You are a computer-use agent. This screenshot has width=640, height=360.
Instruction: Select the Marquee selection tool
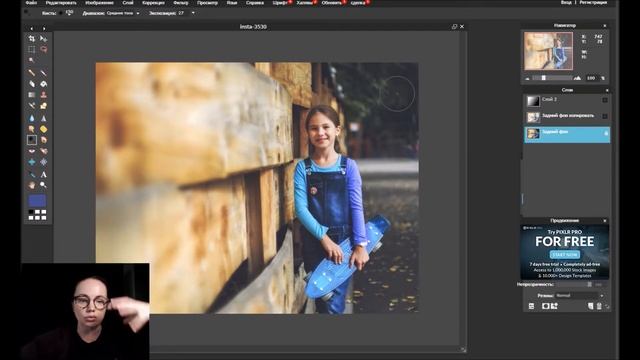coord(31,49)
